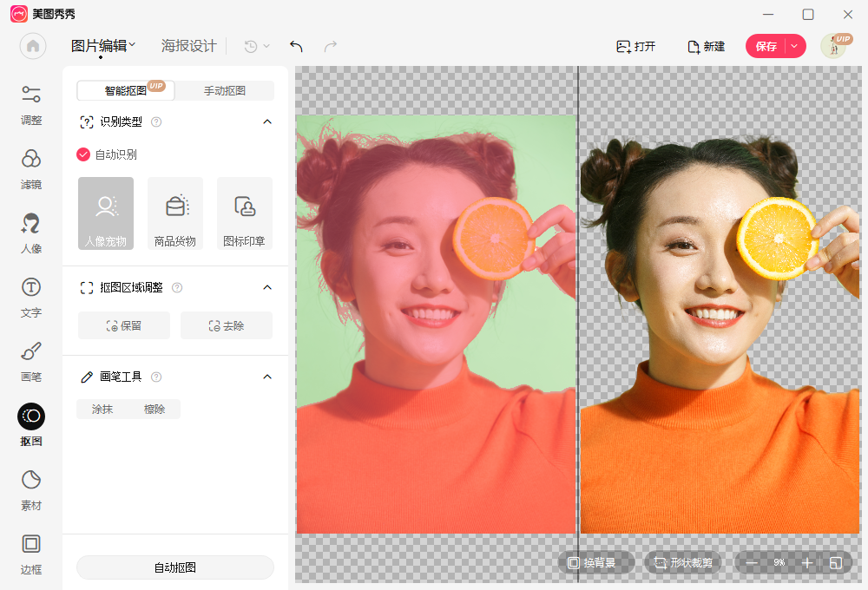Select the 滤镜 (Filters) tool
Viewport: 868px width, 590px height.
tap(31, 170)
